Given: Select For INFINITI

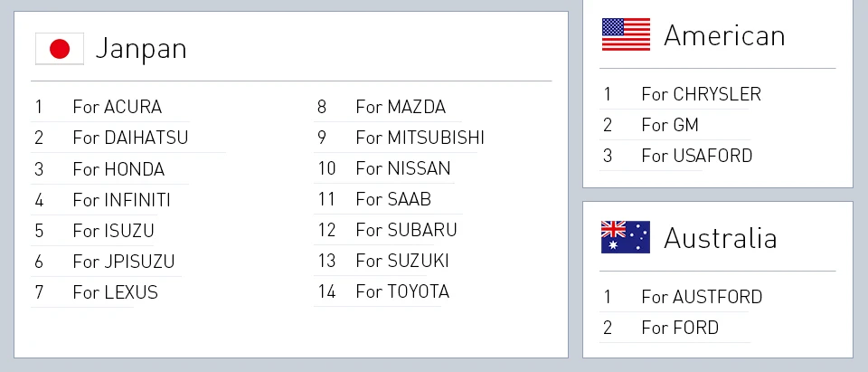Looking at the screenshot, I should pos(122,200).
